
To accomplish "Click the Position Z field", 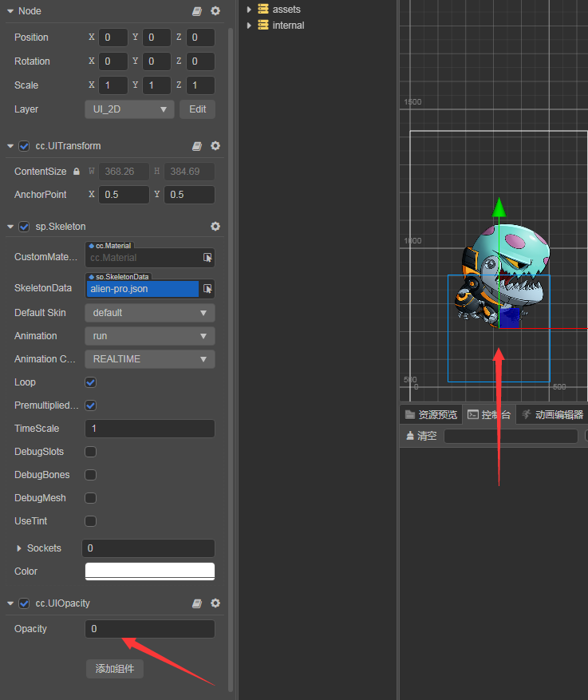I will coord(200,38).
